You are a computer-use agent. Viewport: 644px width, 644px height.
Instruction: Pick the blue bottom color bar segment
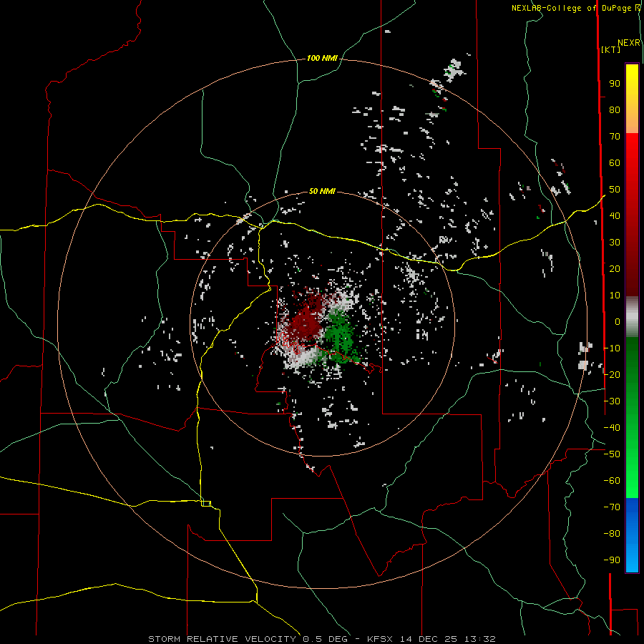point(632,535)
